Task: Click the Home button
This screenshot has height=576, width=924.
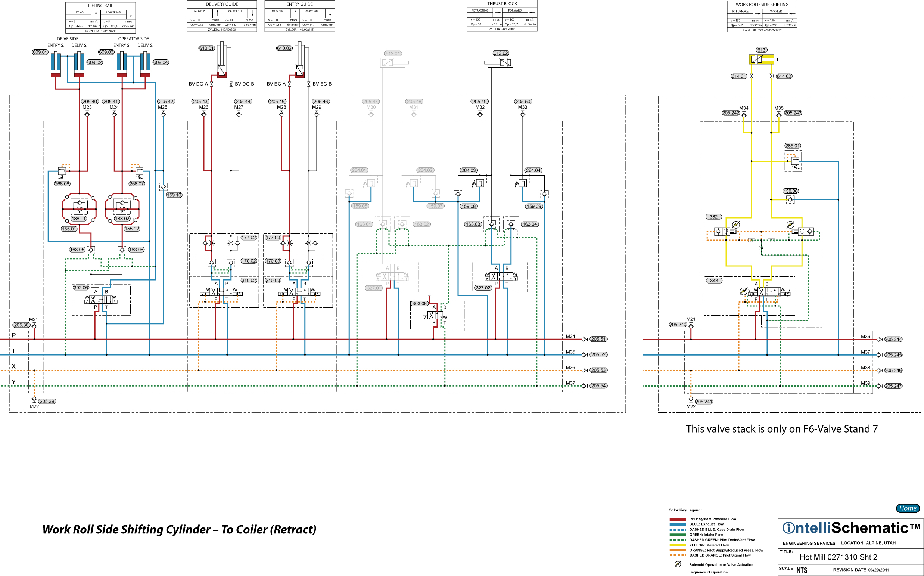Action: point(908,508)
